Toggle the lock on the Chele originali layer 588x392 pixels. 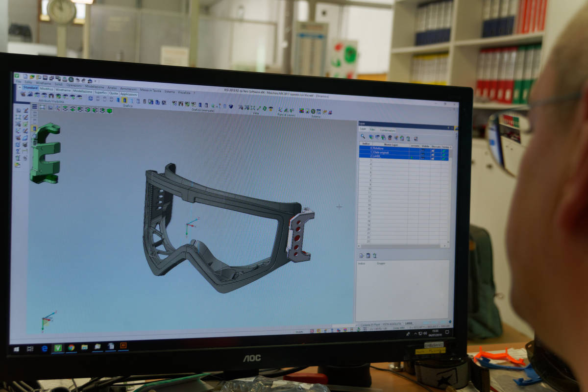point(433,154)
